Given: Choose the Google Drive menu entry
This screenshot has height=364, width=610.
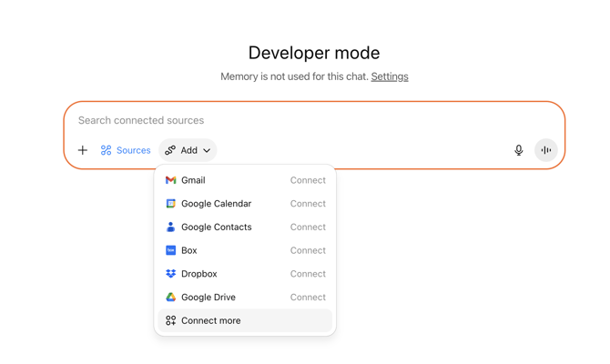Looking at the screenshot, I should pyautogui.click(x=208, y=298).
